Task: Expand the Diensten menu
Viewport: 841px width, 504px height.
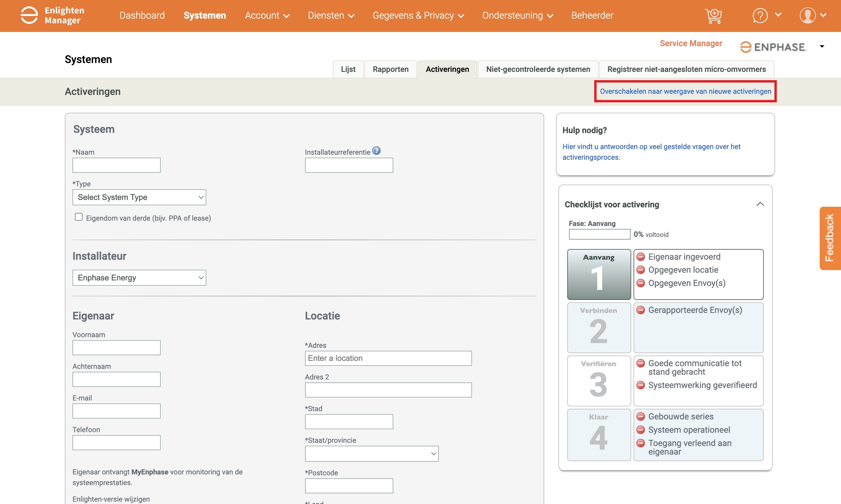Action: click(331, 16)
